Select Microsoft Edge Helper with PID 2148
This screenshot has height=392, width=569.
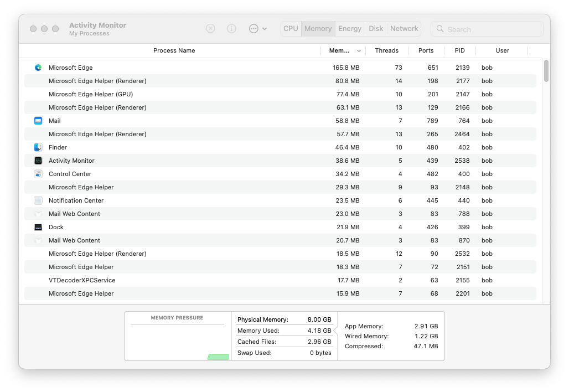(280, 187)
